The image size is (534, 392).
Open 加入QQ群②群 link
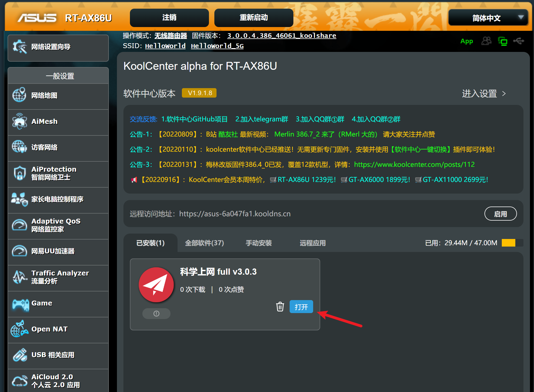376,119
